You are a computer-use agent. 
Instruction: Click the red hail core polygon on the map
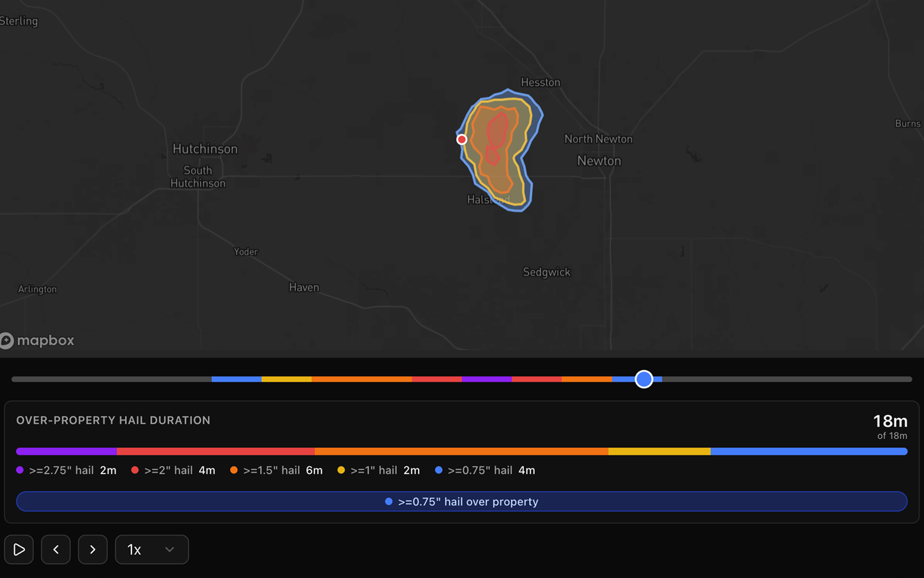(x=497, y=131)
